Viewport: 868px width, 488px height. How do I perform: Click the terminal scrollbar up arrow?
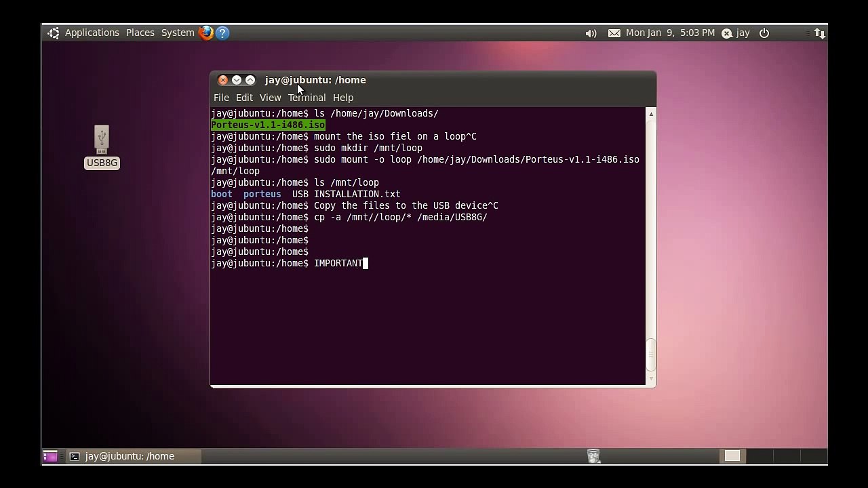[x=651, y=114]
